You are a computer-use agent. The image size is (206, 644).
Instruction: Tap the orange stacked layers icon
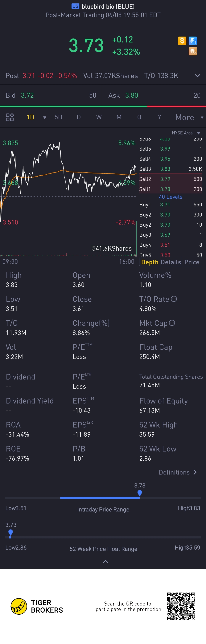tap(193, 51)
